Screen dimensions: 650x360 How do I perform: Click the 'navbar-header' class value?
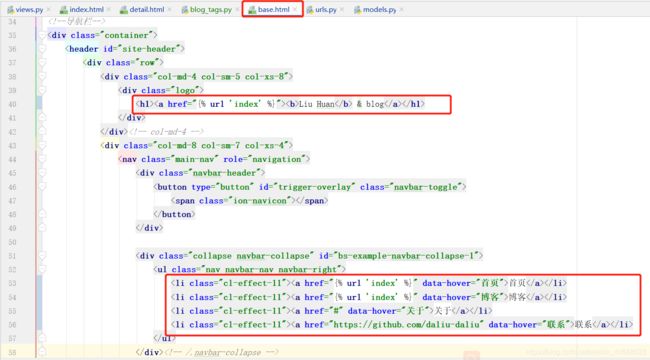[x=224, y=173]
